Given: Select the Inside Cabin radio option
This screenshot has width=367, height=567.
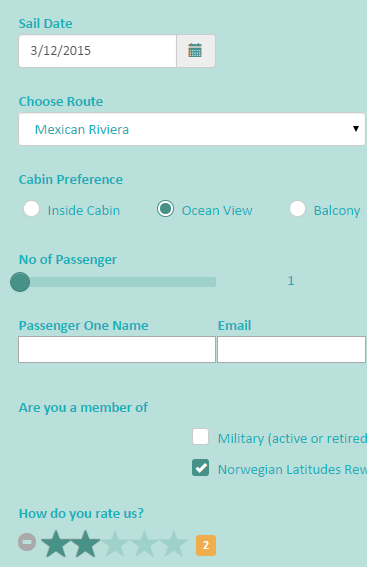Looking at the screenshot, I should tap(31, 209).
